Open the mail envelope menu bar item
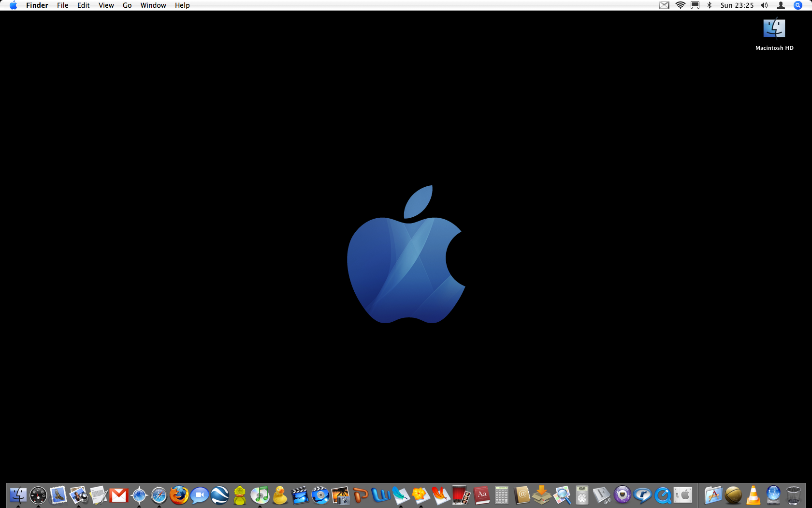Screen dimensions: 812x508 (x=664, y=5)
